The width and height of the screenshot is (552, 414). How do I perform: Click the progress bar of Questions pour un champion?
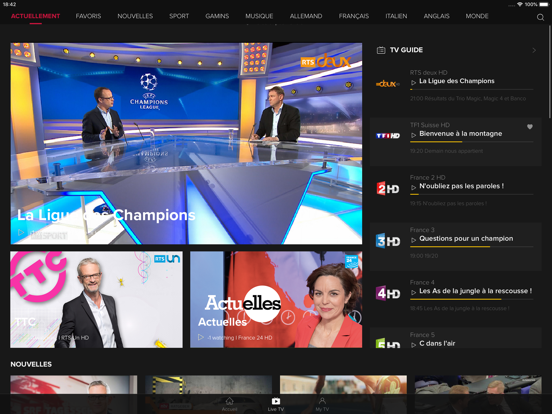tap(472, 247)
